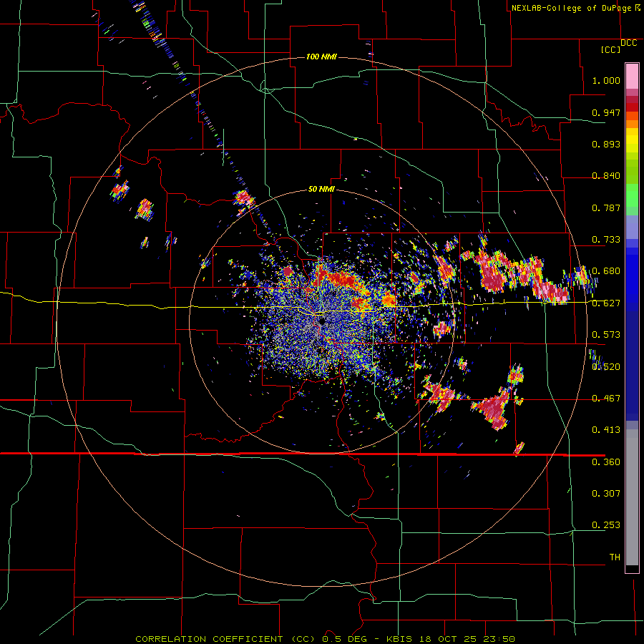Select the 0.253 scale label
Viewport: 644px width, 644px height.
pyautogui.click(x=606, y=525)
